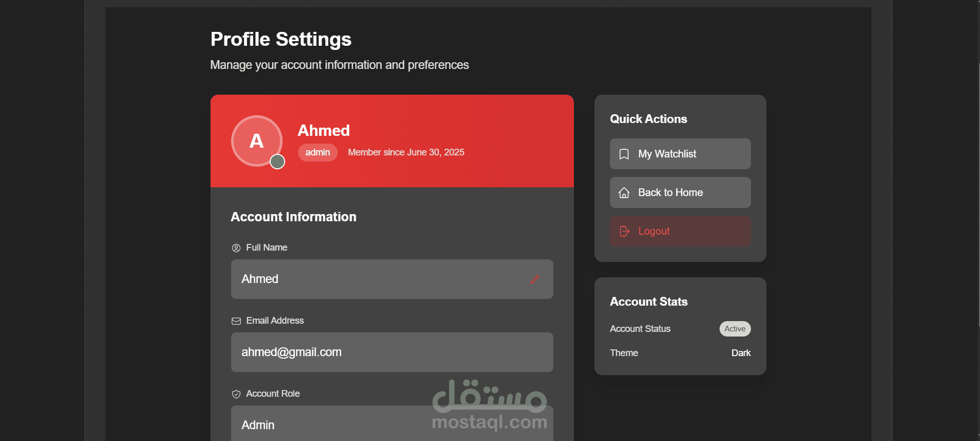Click the house icon beside Back to Home
Image resolution: width=980 pixels, height=441 pixels.
[624, 193]
